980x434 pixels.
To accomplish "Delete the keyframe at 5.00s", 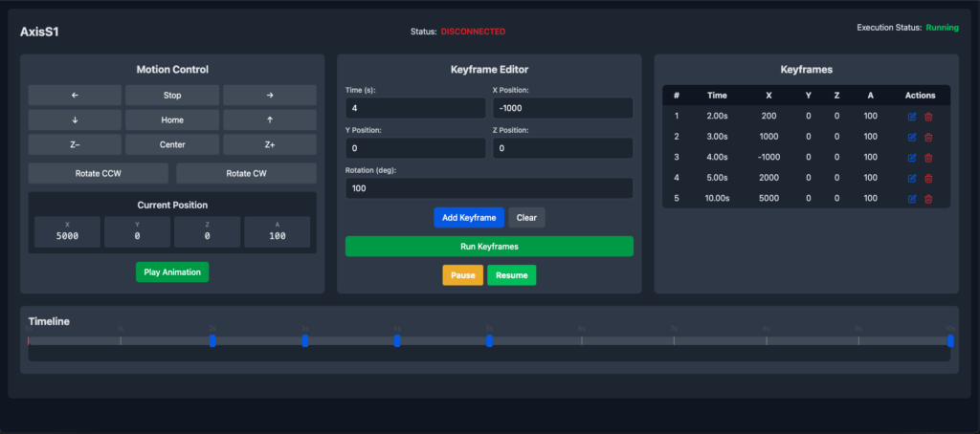I will point(927,178).
